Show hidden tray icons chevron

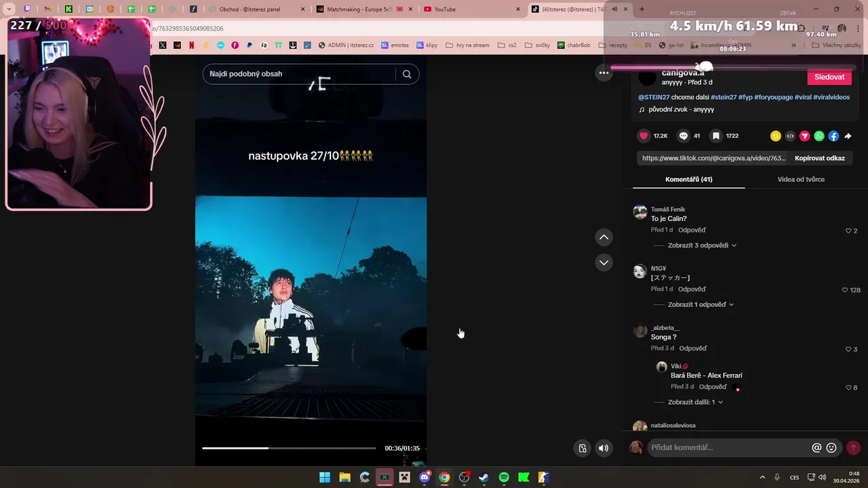(762, 477)
